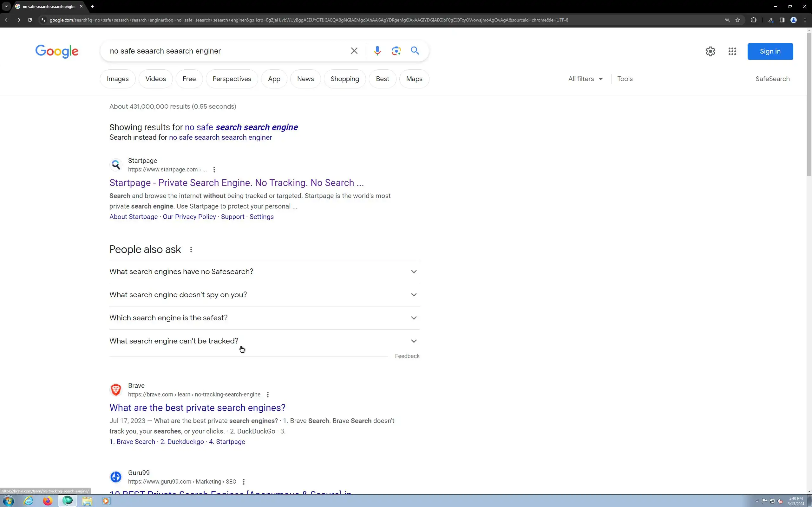812x507 pixels.
Task: Launch Firefox from the taskbar
Action: (48, 501)
